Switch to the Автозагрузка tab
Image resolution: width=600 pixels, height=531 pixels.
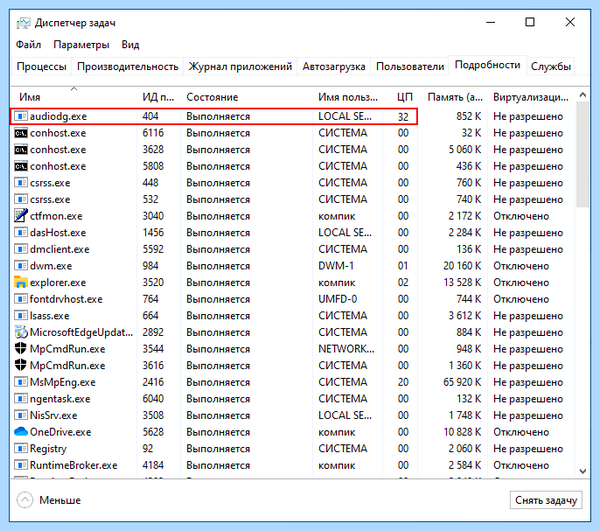pos(334,67)
